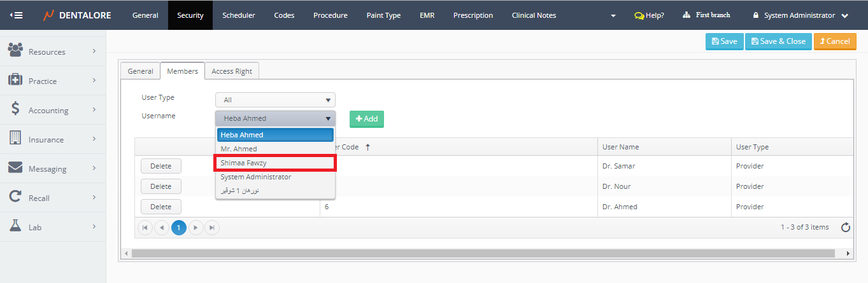Viewport: 868px width, 283px height.
Task: Expand the top navigation overflow arrow
Action: pos(613,15)
